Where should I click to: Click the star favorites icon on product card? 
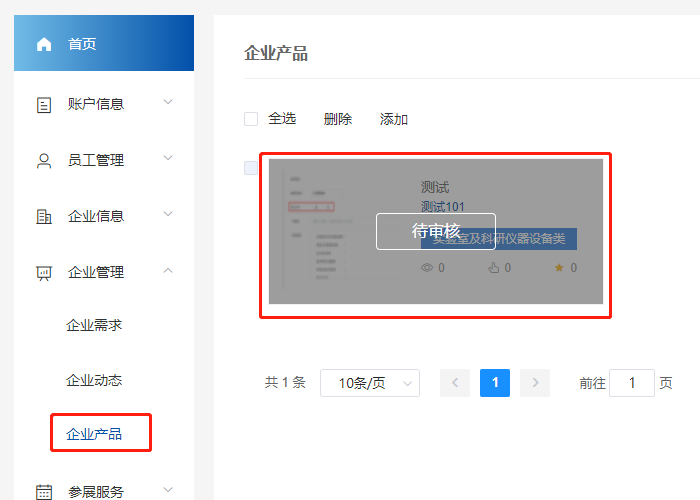[x=559, y=268]
